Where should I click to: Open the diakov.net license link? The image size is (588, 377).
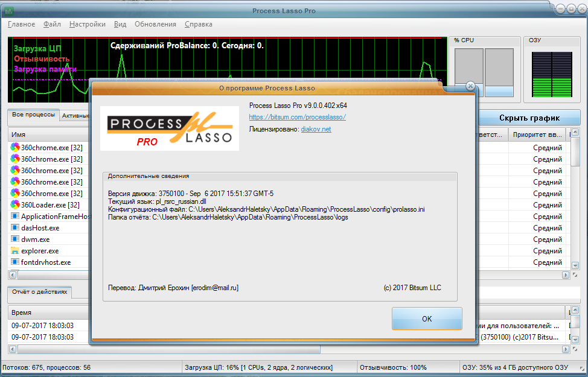[x=316, y=129]
